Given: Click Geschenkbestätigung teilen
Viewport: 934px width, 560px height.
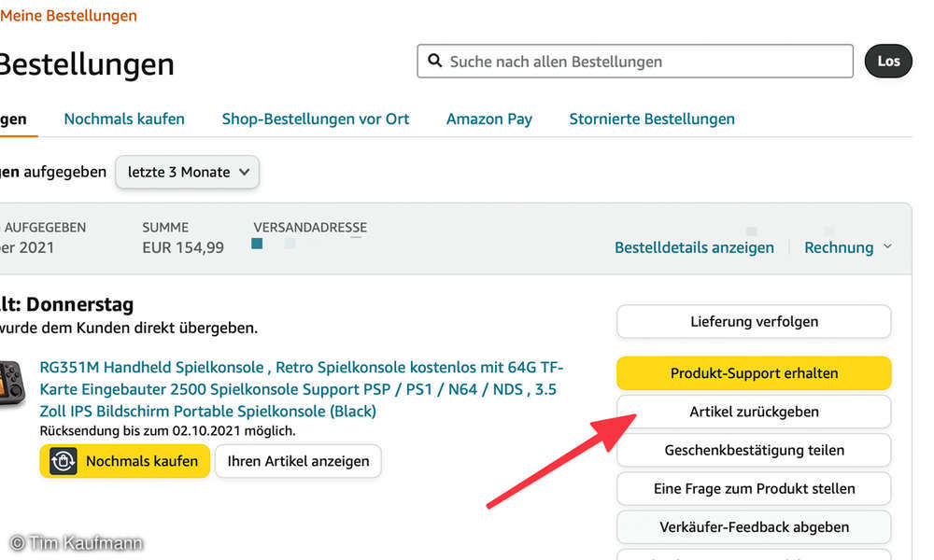Looking at the screenshot, I should [x=753, y=450].
